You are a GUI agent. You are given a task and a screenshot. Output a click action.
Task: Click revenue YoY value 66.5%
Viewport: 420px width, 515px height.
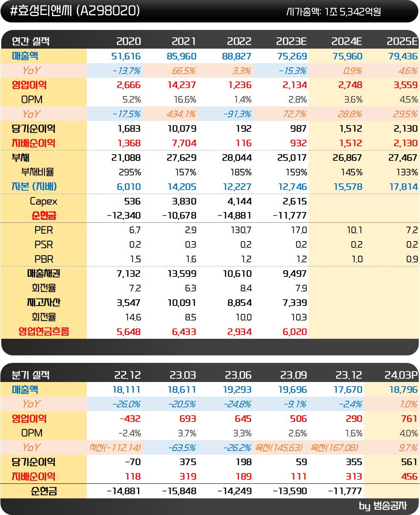pyautogui.click(x=184, y=71)
